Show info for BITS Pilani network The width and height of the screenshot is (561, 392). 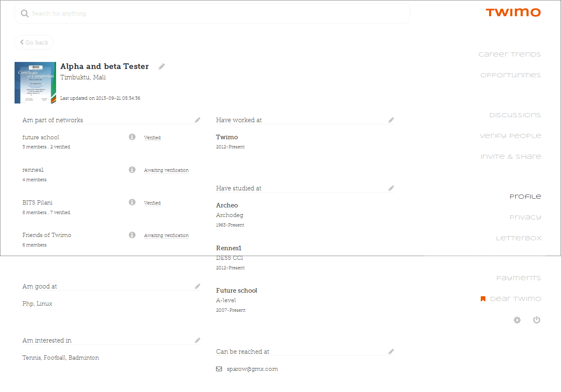pos(132,202)
